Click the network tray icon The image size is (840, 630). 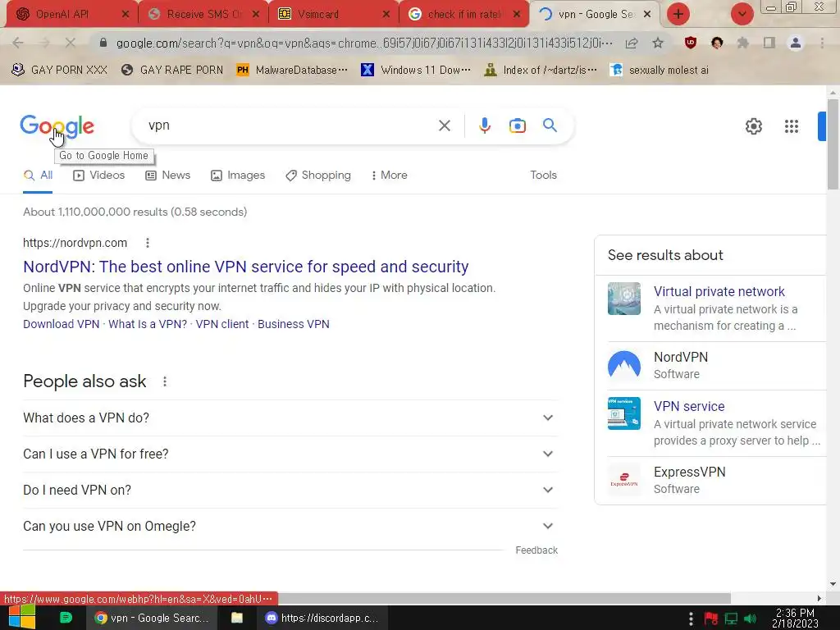click(731, 619)
